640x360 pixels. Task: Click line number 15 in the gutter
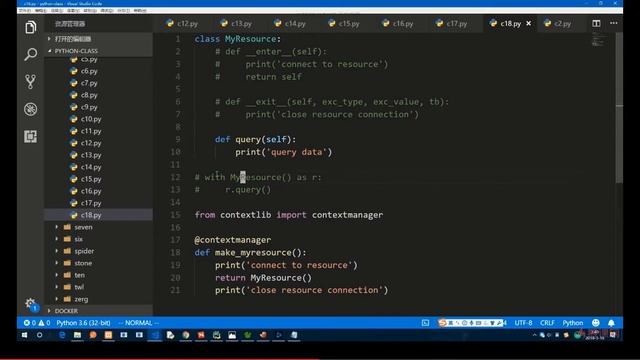pos(175,215)
